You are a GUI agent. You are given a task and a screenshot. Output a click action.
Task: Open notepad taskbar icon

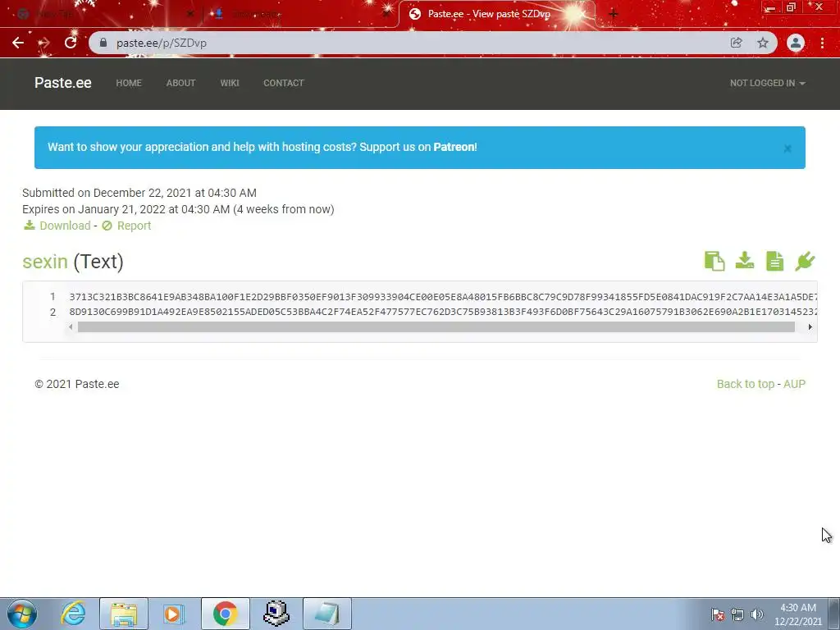tap(327, 614)
